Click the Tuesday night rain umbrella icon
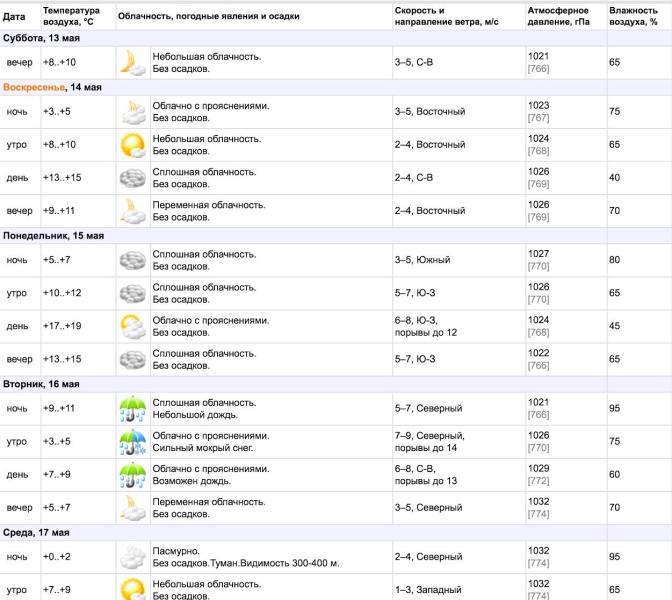The width and height of the screenshot is (672, 600). [x=132, y=408]
